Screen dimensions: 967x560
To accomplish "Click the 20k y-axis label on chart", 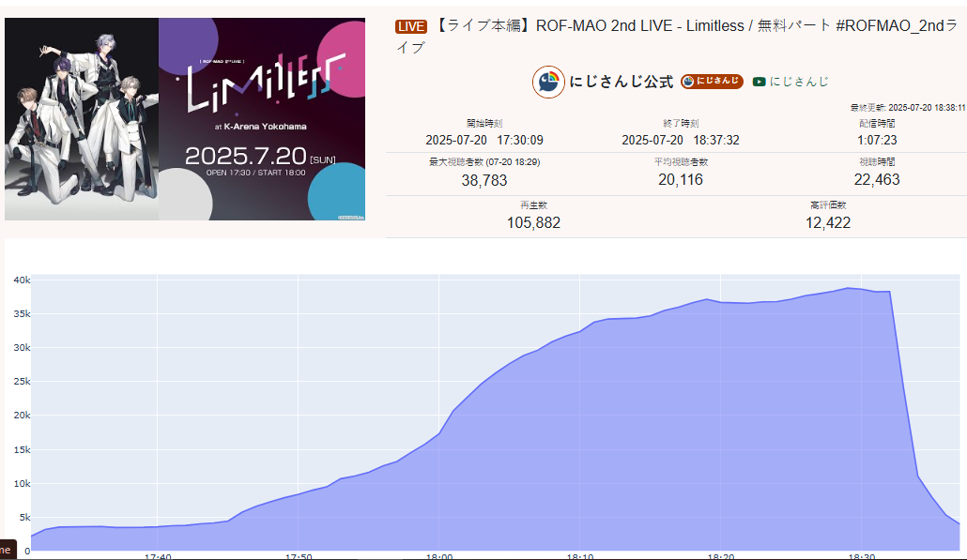I will [x=23, y=416].
